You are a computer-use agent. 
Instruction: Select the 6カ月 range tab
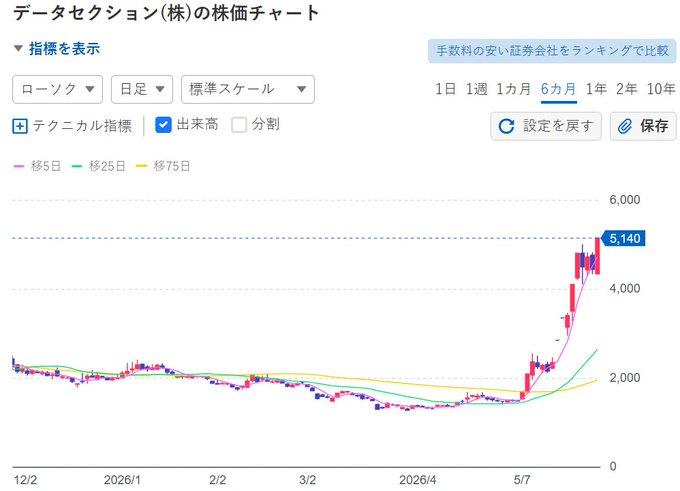pyautogui.click(x=559, y=89)
